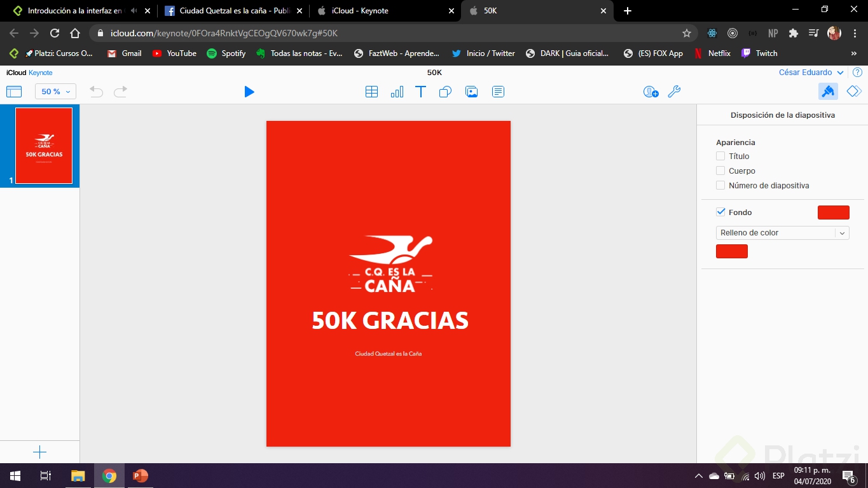
Task: Disable the Fondo checkbox
Action: 720,212
